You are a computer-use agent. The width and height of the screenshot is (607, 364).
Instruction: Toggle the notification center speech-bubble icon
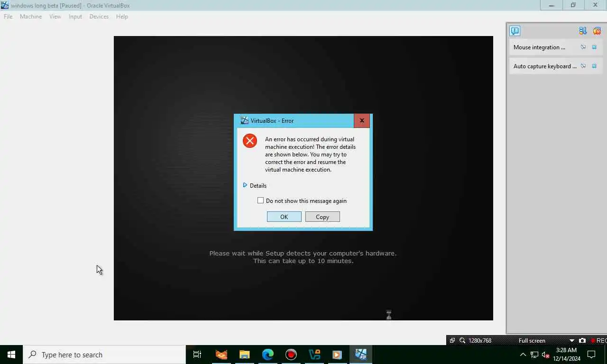click(515, 31)
